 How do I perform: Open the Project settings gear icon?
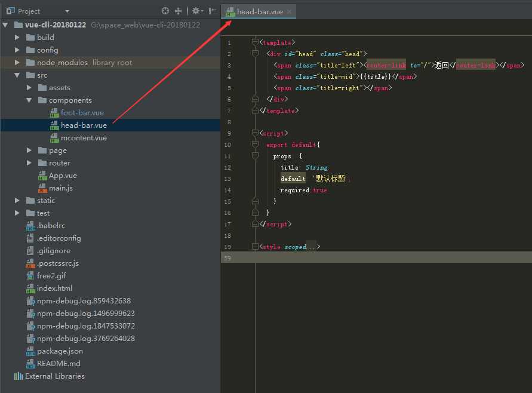pyautogui.click(x=197, y=11)
